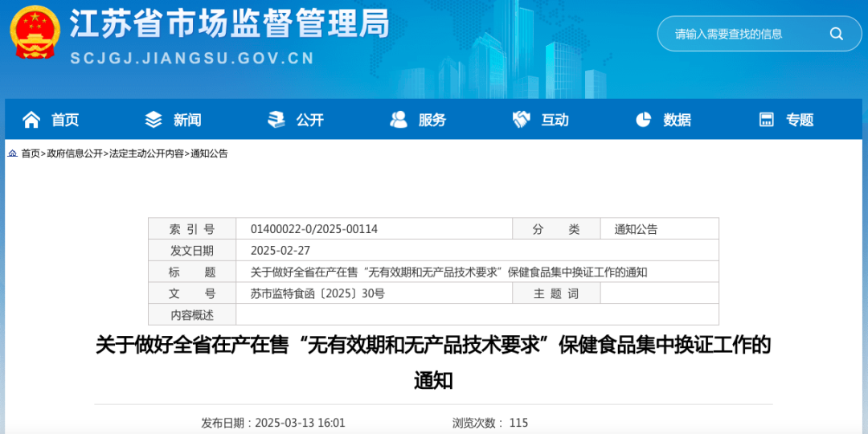Viewport: 868px width, 434px height.
Task: Open the 首页 navigation menu item
Action: [65, 120]
